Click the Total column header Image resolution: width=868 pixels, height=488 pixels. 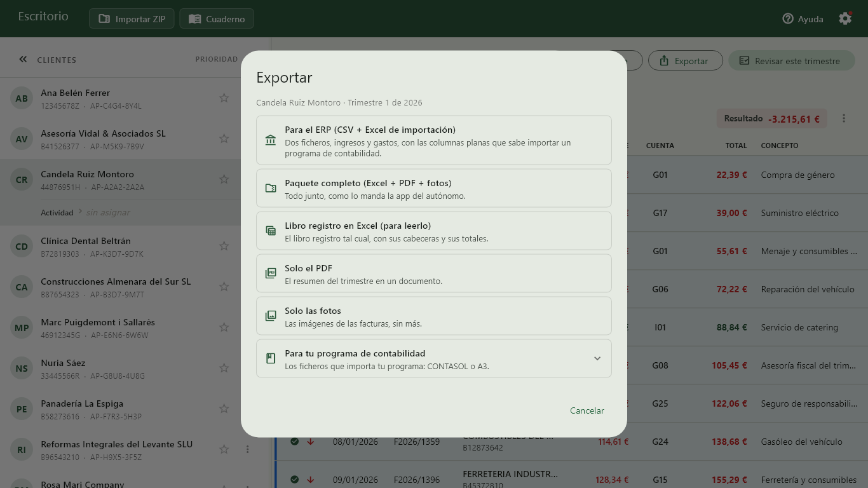click(736, 146)
